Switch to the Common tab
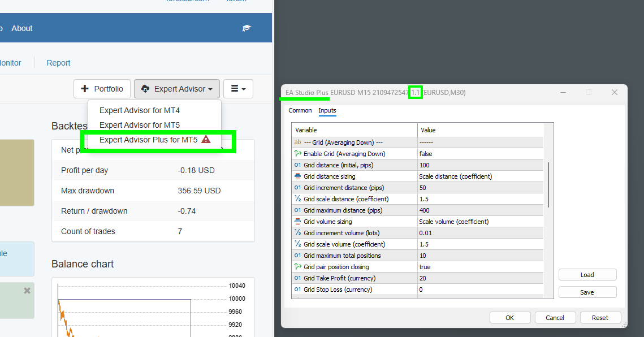Viewport: 644px width, 337px height. (x=300, y=111)
